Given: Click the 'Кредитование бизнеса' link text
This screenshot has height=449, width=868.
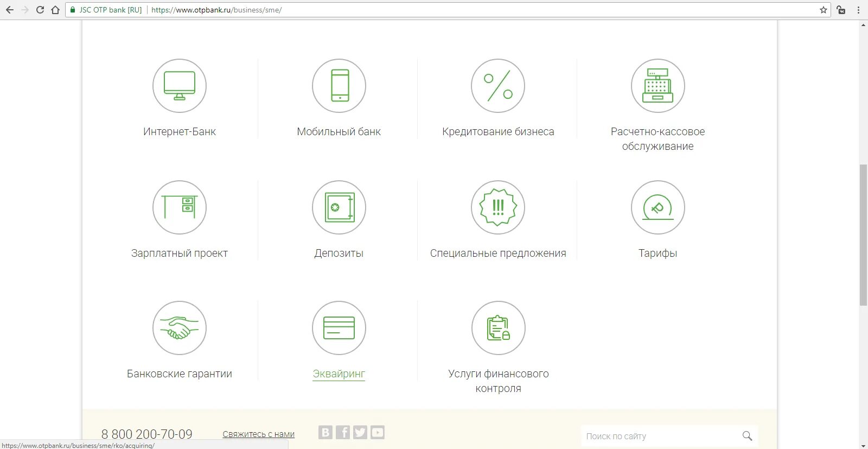Looking at the screenshot, I should (498, 131).
